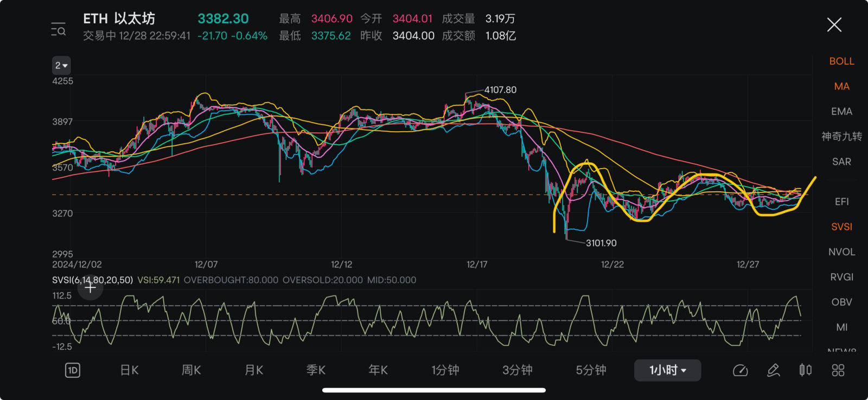The image size is (868, 400).
Task: Switch to 年K yearly chart
Action: click(x=378, y=370)
